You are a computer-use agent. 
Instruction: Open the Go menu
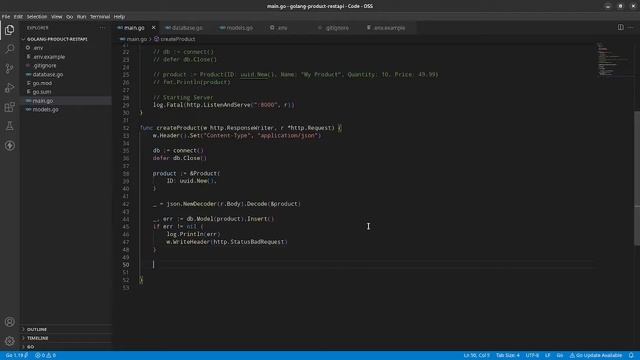click(x=69, y=17)
